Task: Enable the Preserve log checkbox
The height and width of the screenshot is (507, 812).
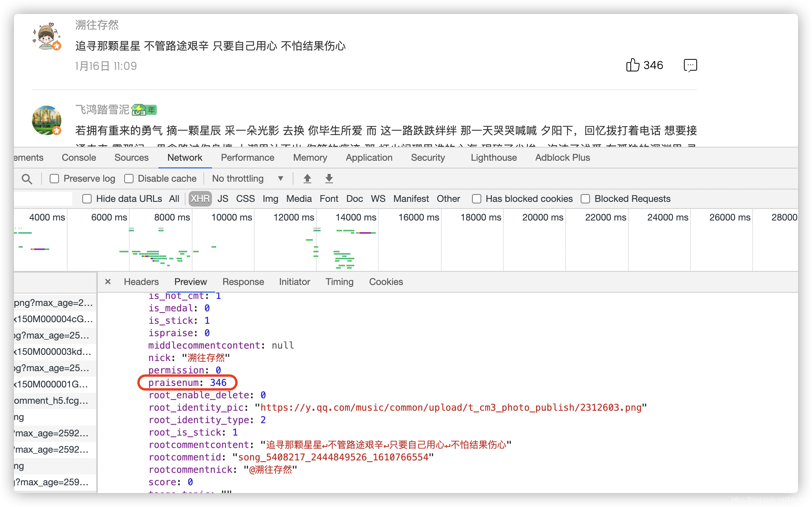Action: click(x=54, y=179)
